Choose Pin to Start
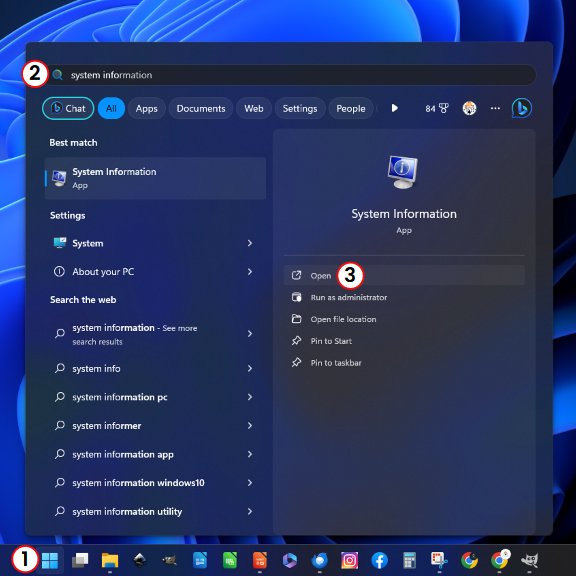Viewport: 576px width, 576px height. pos(404,341)
